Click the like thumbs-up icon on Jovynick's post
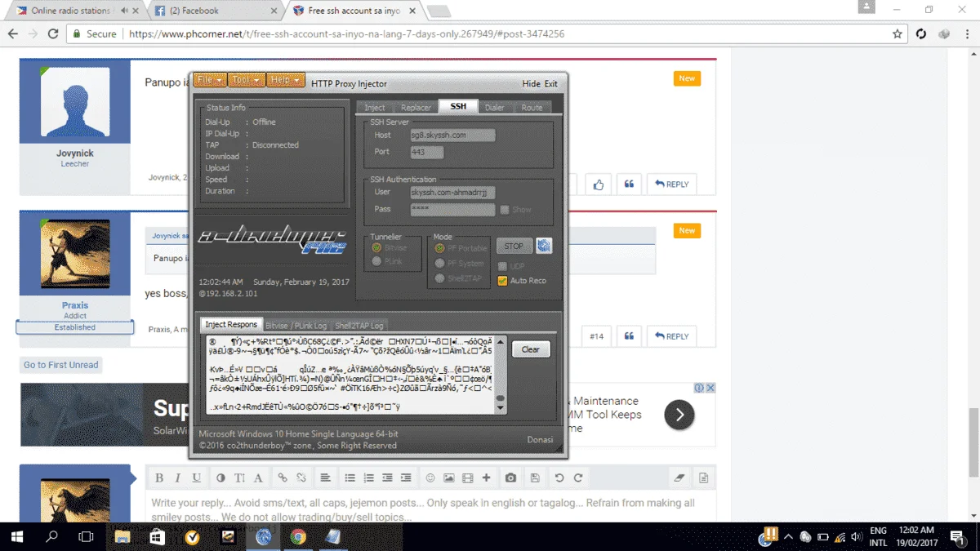The width and height of the screenshot is (980, 551). (599, 184)
